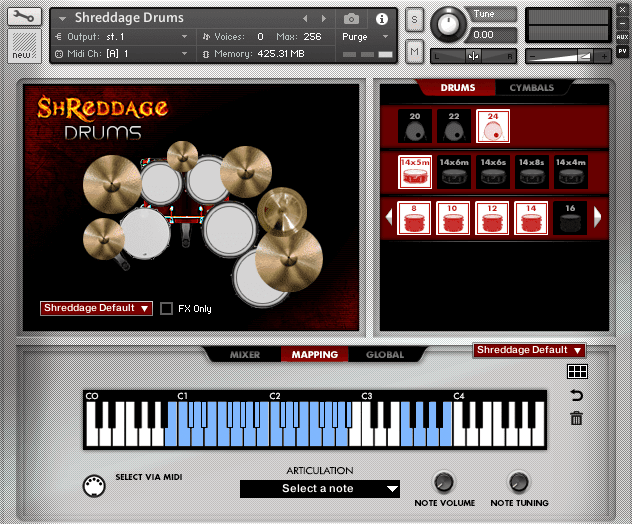
Task: Click the trash delete mapping icon
Action: [576, 418]
